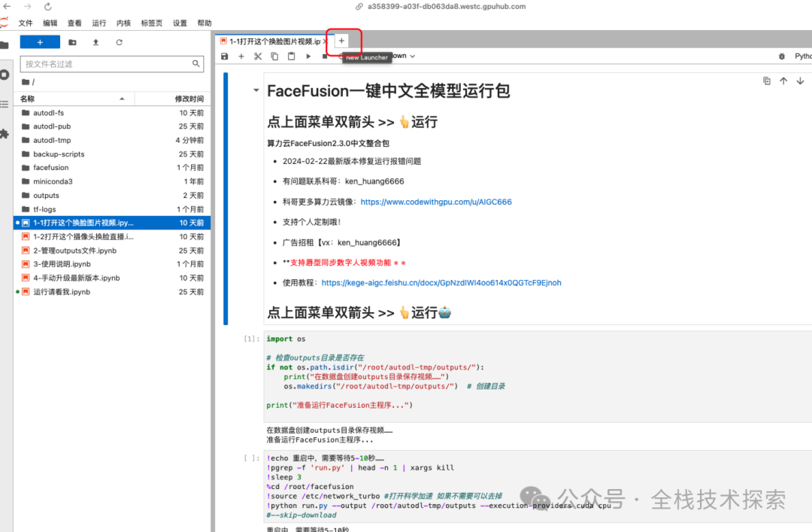Interrupt the kernel with stop icon
The height and width of the screenshot is (532, 812).
click(325, 56)
